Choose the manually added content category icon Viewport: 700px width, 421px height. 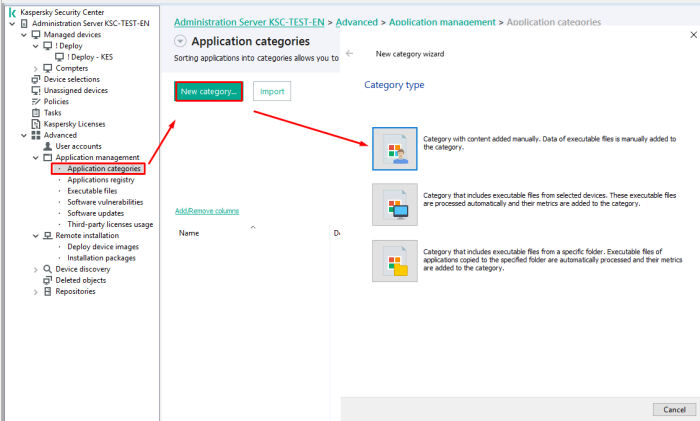(x=395, y=149)
